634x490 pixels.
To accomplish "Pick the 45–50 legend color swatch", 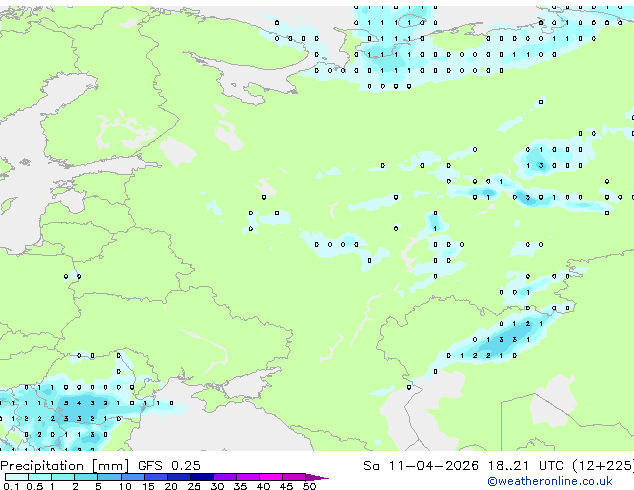I will (294, 477).
